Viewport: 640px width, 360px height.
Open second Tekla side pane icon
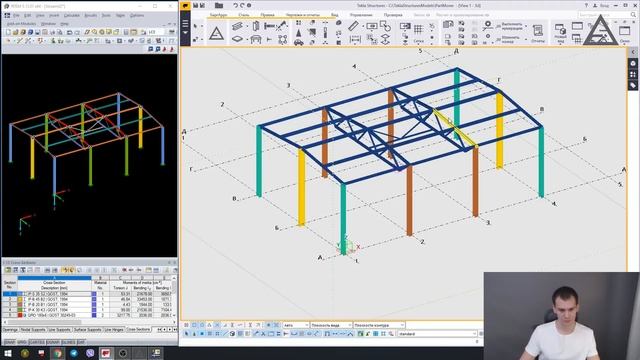click(x=633, y=74)
